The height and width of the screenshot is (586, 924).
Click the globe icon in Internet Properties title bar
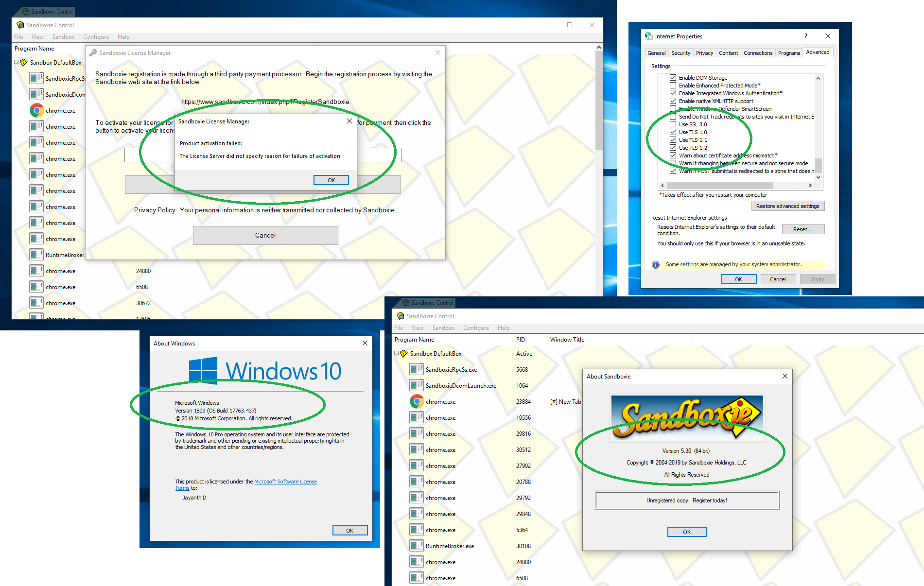(x=649, y=36)
